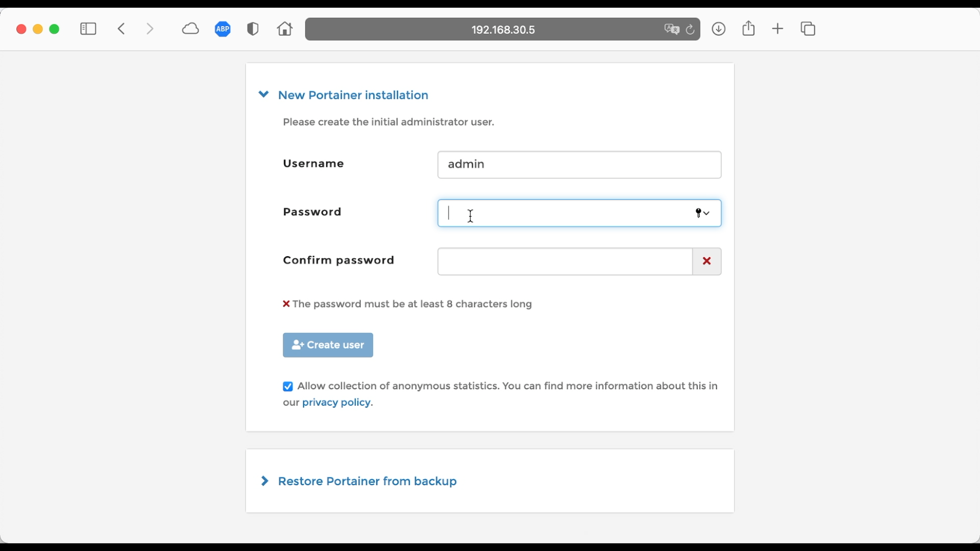Show the tab overview icon
980x551 pixels.
(808, 29)
